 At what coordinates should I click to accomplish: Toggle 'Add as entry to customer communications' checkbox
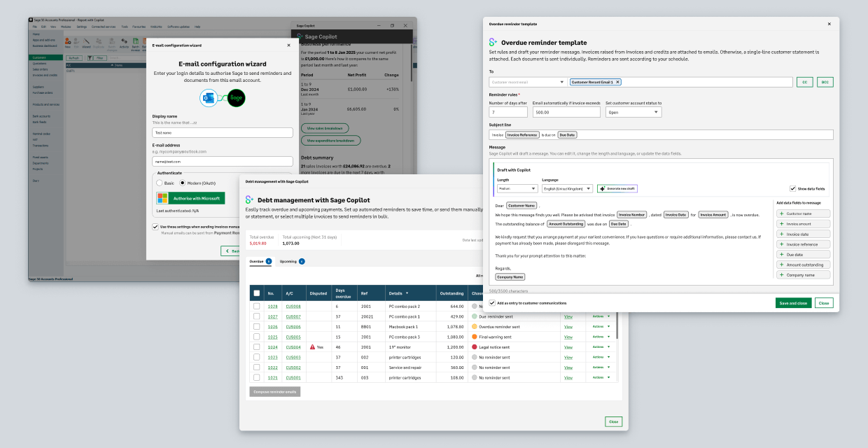(492, 303)
